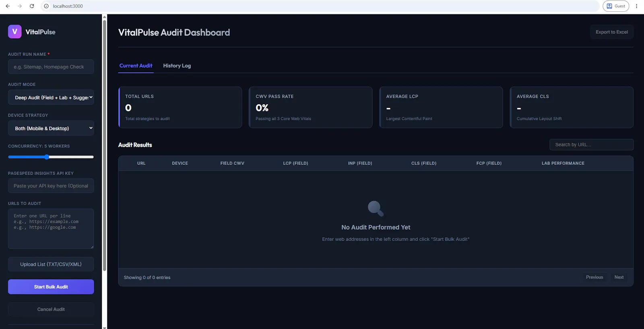644x329 pixels.
Task: Click the sidebar vertical scrollbar
Action: tap(105, 145)
